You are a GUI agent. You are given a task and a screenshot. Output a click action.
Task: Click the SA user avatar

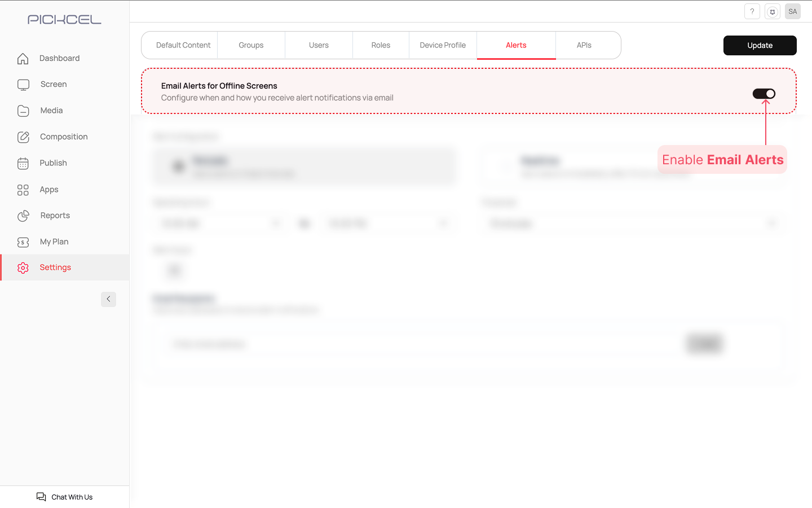tap(792, 11)
